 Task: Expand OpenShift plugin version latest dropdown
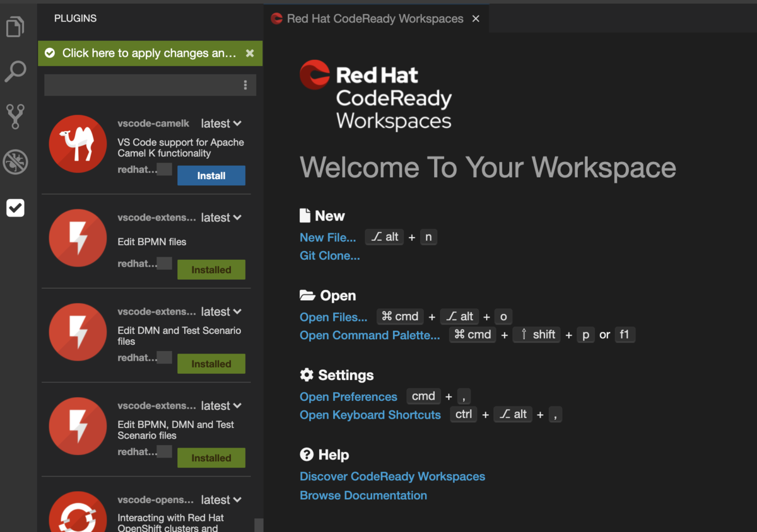click(221, 500)
